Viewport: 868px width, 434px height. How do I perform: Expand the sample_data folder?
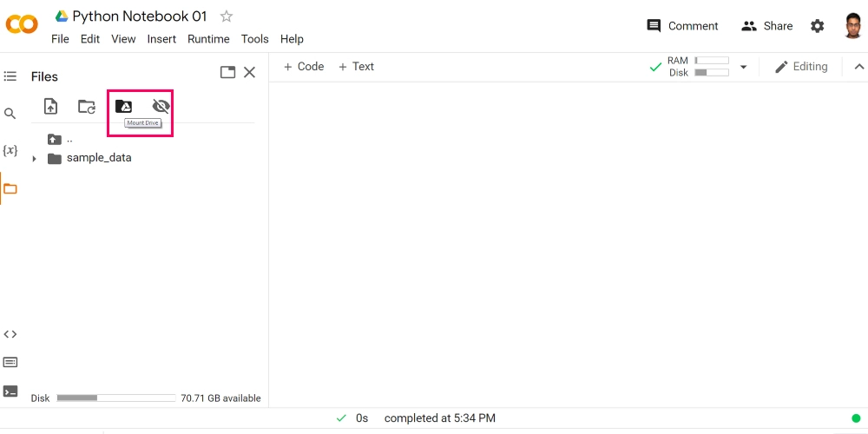(35, 159)
